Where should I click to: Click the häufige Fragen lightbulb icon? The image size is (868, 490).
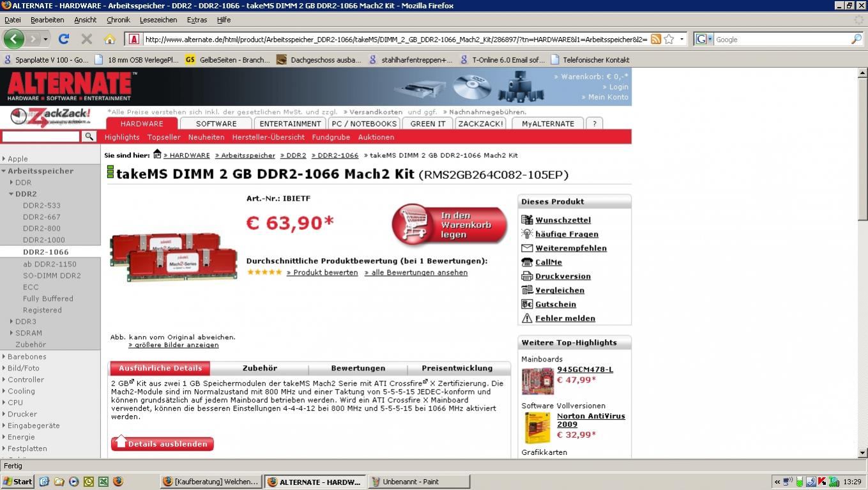point(527,234)
